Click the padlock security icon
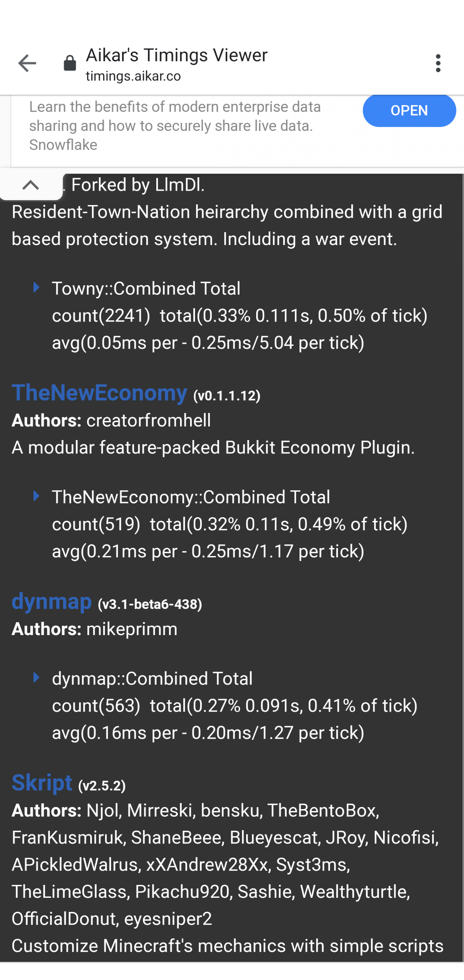 (69, 63)
